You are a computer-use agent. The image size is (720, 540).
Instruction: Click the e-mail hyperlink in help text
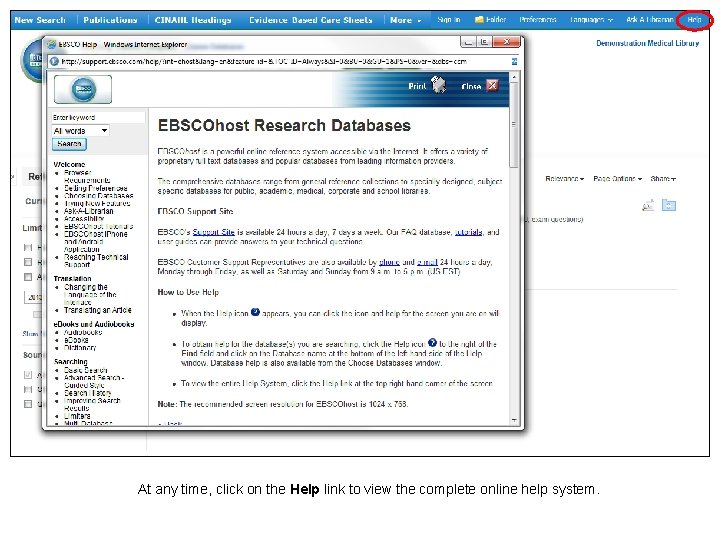(x=427, y=262)
